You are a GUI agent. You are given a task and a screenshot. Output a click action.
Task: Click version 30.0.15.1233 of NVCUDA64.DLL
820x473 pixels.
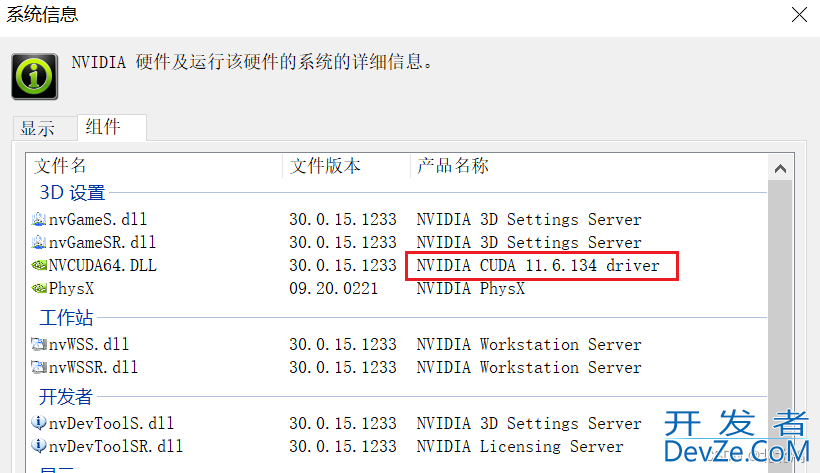click(343, 265)
